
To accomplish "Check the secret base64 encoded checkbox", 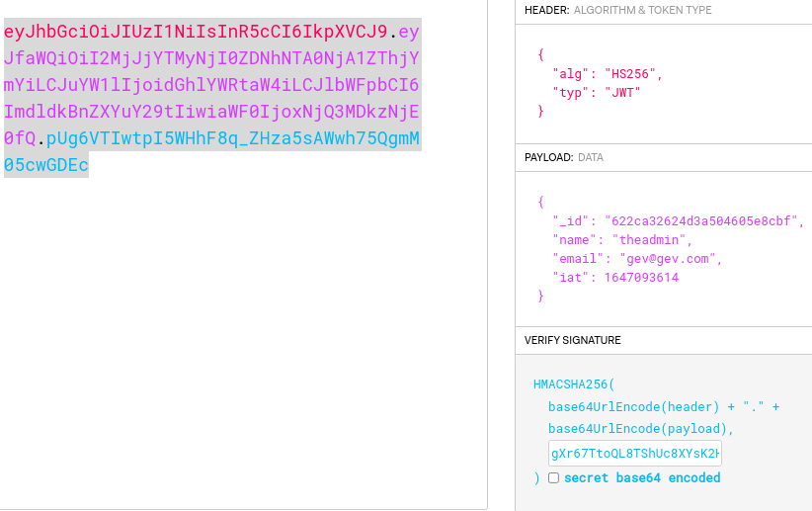I will 553,477.
